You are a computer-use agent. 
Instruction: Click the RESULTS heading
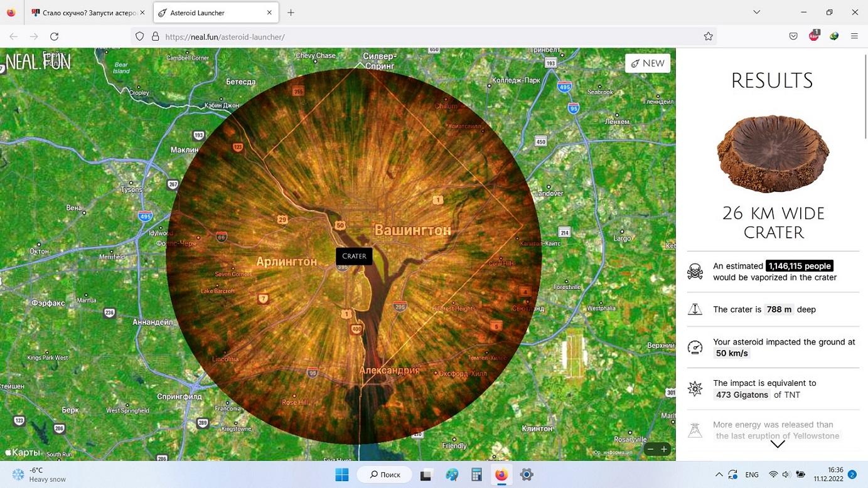pos(772,81)
